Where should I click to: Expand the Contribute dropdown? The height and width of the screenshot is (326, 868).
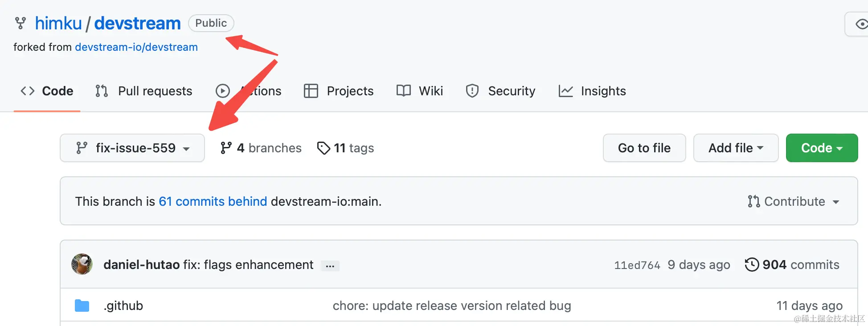(x=794, y=201)
